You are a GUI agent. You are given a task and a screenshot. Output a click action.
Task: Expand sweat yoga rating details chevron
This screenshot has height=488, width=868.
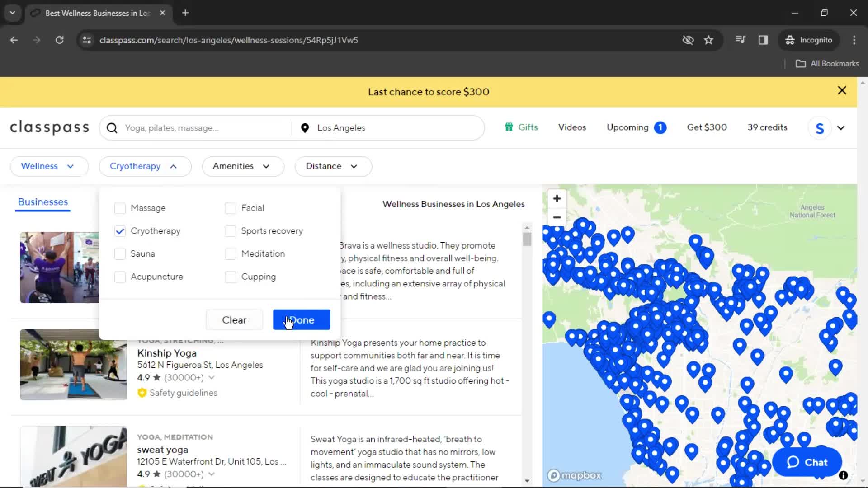(x=211, y=474)
